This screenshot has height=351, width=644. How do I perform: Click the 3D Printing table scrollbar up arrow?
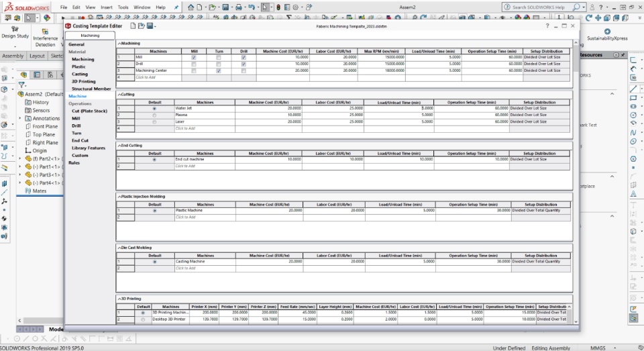coord(570,307)
